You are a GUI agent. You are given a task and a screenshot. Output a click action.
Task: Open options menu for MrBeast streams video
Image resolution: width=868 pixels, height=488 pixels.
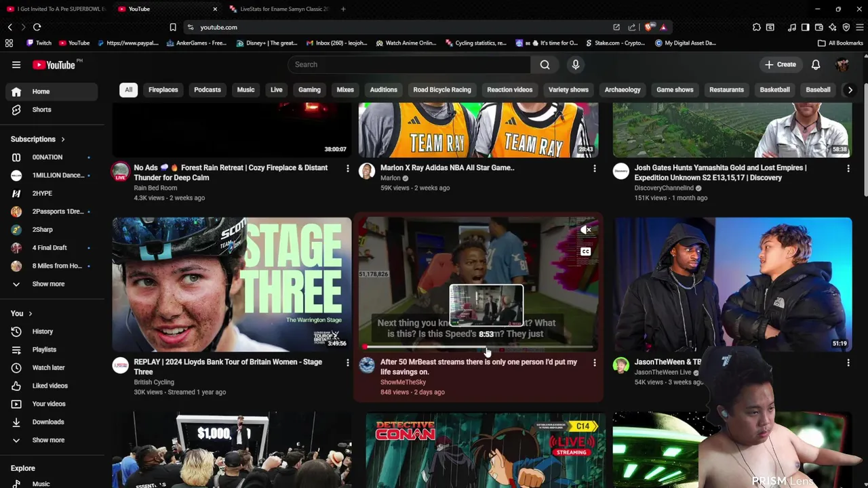point(595,363)
